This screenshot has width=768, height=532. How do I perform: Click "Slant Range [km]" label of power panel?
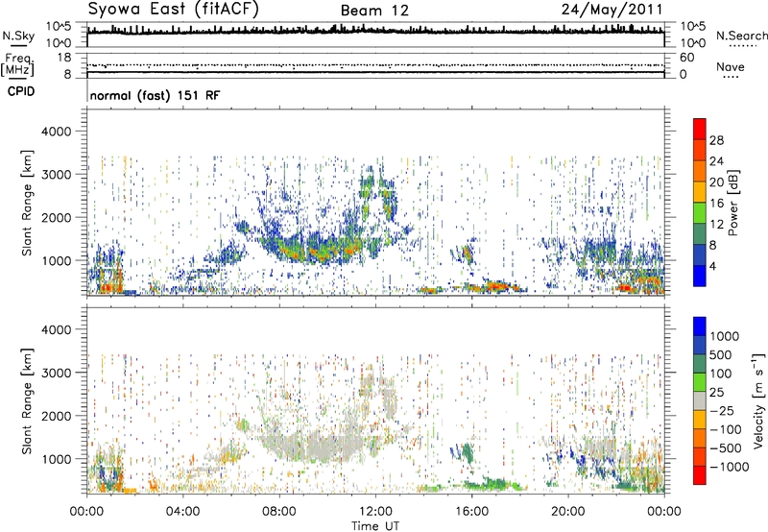(x=27, y=203)
